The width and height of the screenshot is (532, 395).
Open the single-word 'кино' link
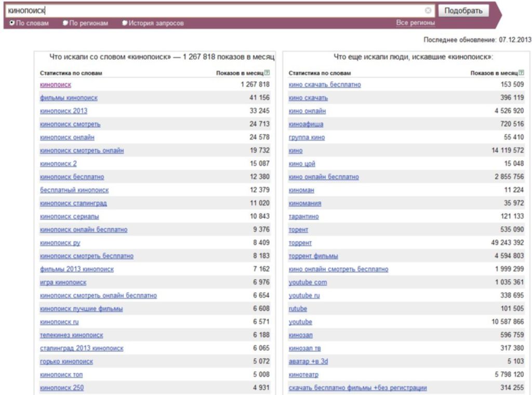296,151
